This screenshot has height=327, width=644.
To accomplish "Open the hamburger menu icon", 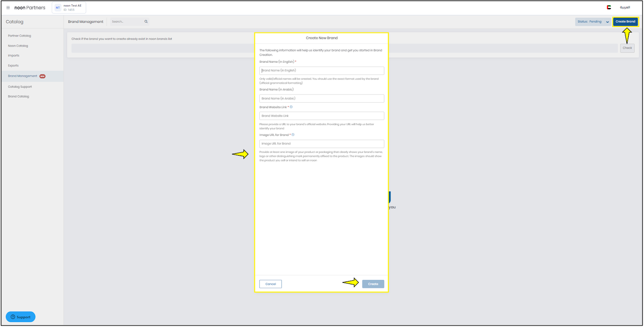I will [x=8, y=8].
